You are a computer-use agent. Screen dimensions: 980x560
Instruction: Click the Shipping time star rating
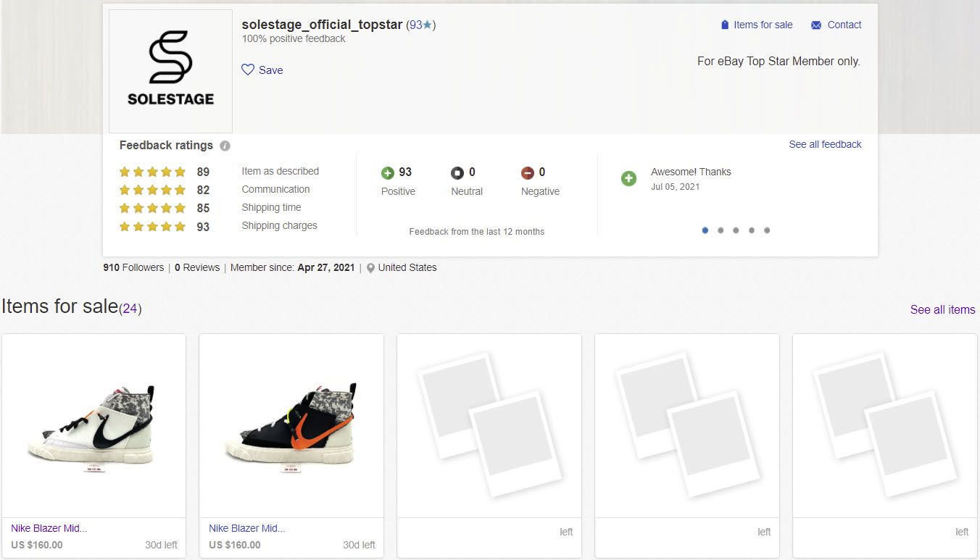point(152,208)
